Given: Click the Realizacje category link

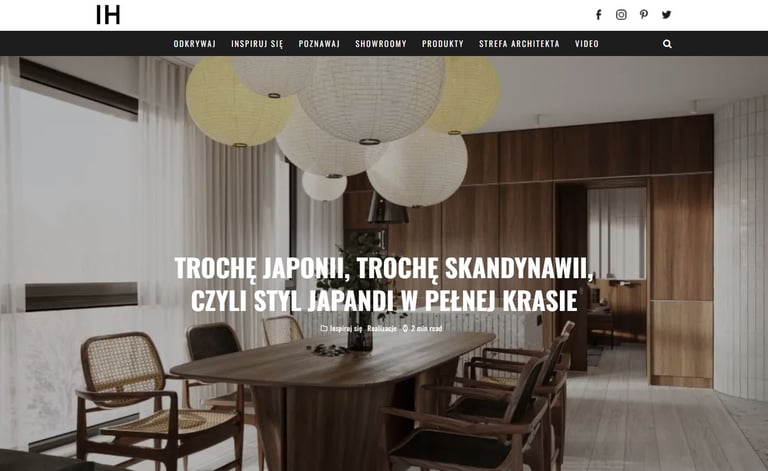Looking at the screenshot, I should point(382,329).
